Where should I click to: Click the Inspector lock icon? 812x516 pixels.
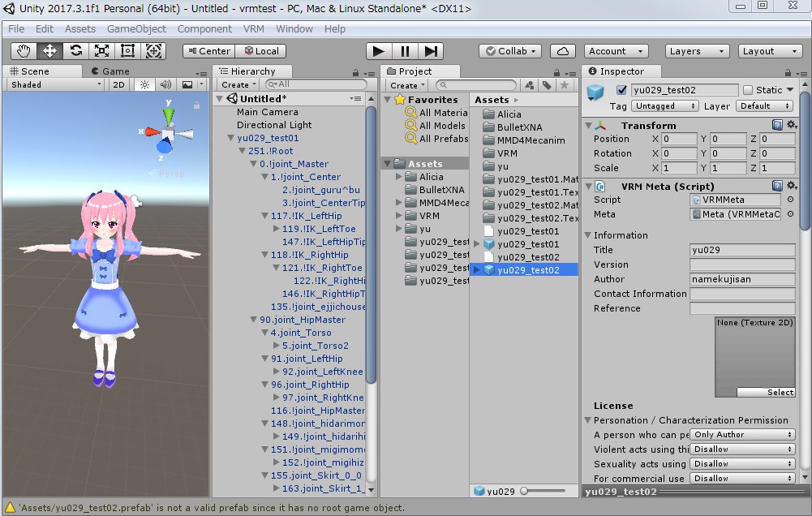788,72
